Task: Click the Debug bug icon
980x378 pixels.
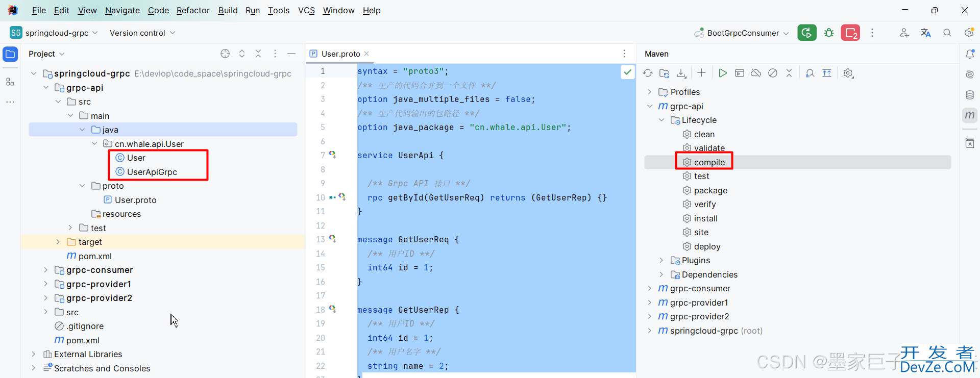Action: [x=829, y=33]
